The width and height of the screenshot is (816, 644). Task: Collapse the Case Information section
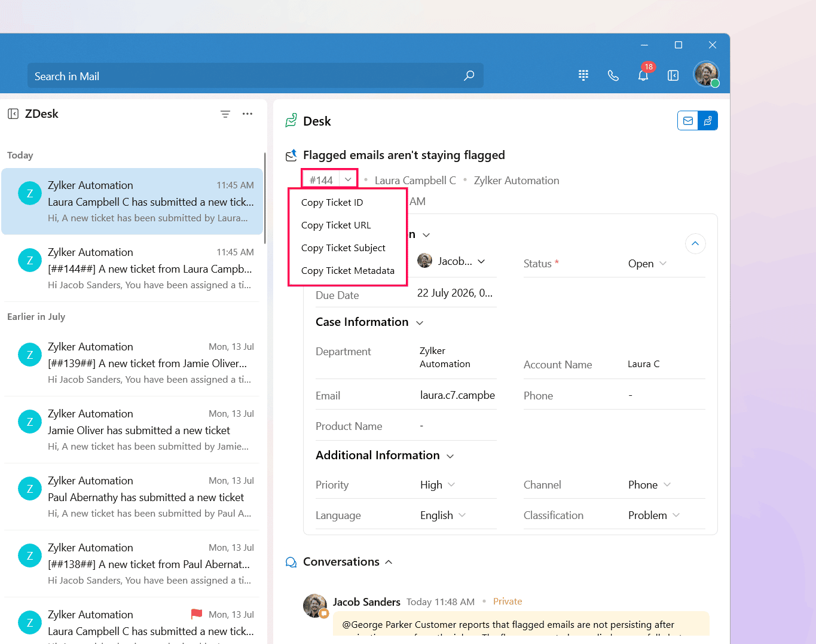point(420,323)
